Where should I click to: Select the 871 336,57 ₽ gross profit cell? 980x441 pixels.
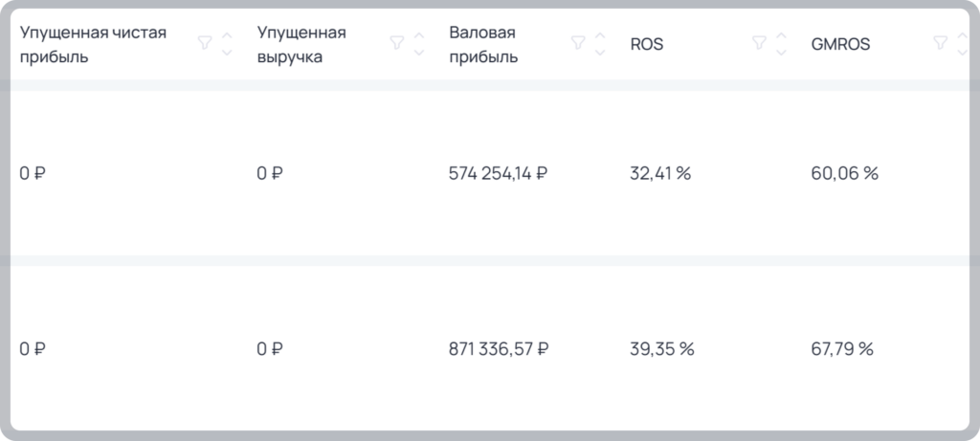[x=498, y=348]
